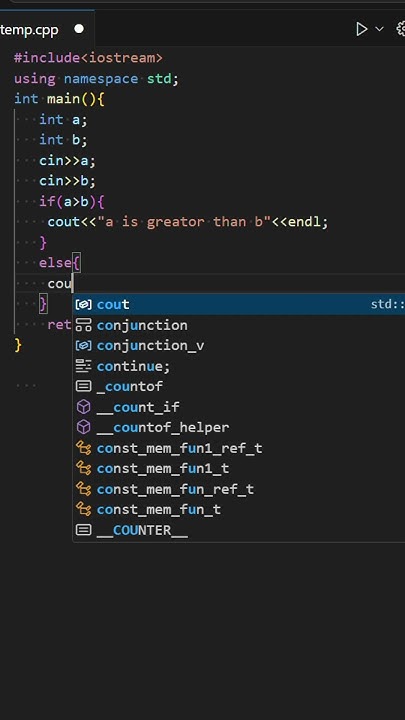Click the 'cin>>b;' statement
The height and width of the screenshot is (720, 405).
click(x=67, y=181)
